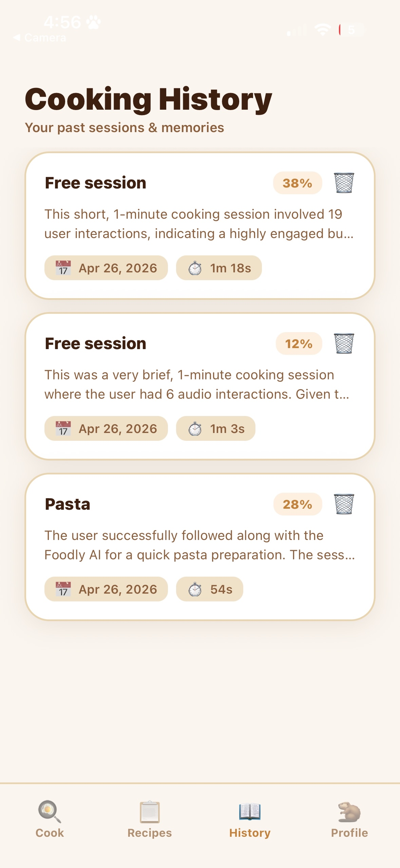The width and height of the screenshot is (400, 868).
Task: Expand the 19 user interactions summary text
Action: pos(199,224)
